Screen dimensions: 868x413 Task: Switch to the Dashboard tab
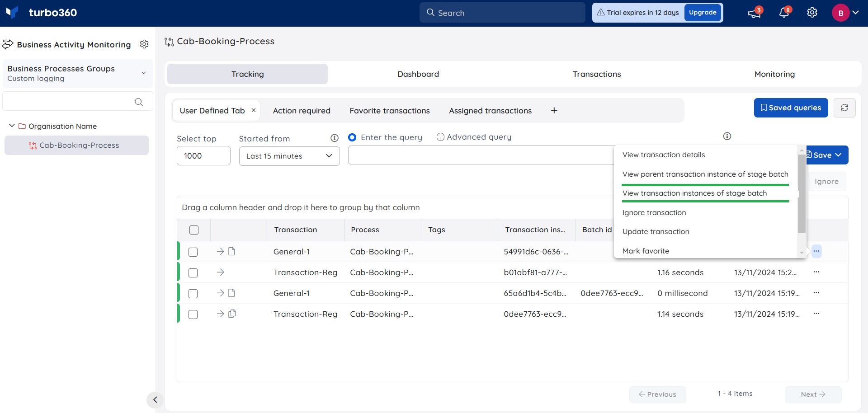(418, 74)
